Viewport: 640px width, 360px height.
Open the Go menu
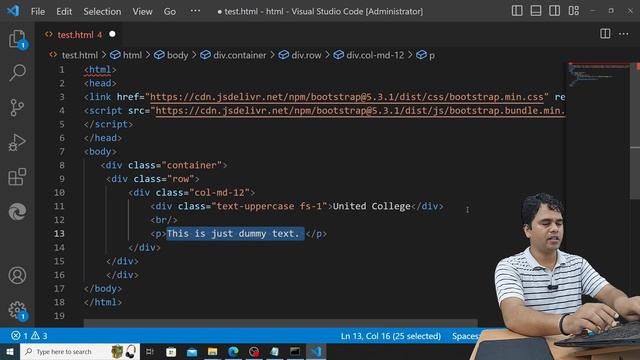click(170, 11)
